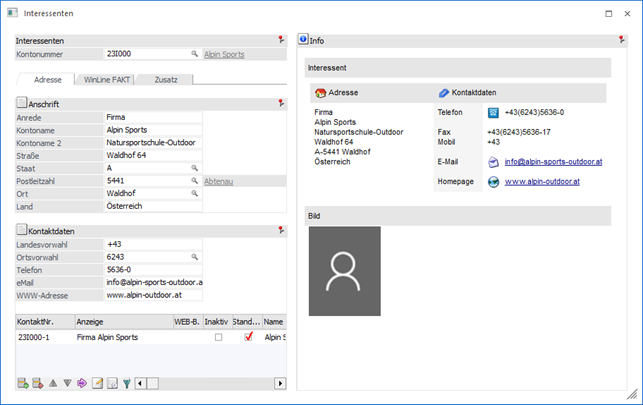
Task: Move contact row up with triangle icon
Action: tap(53, 383)
